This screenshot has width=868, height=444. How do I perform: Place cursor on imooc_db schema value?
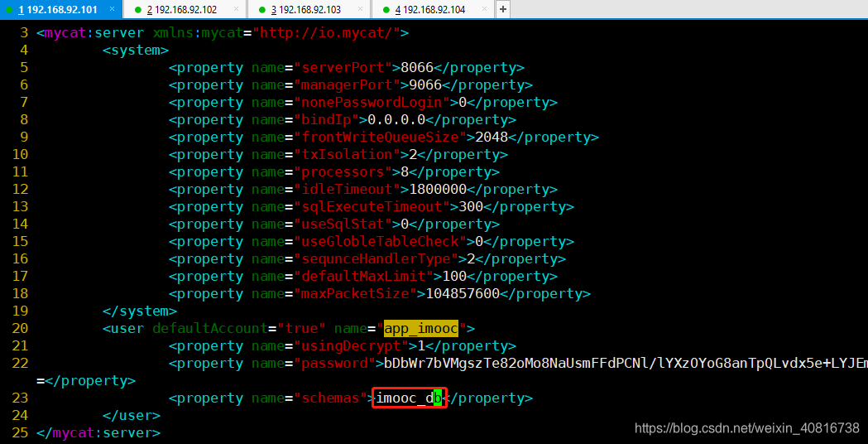click(409, 398)
